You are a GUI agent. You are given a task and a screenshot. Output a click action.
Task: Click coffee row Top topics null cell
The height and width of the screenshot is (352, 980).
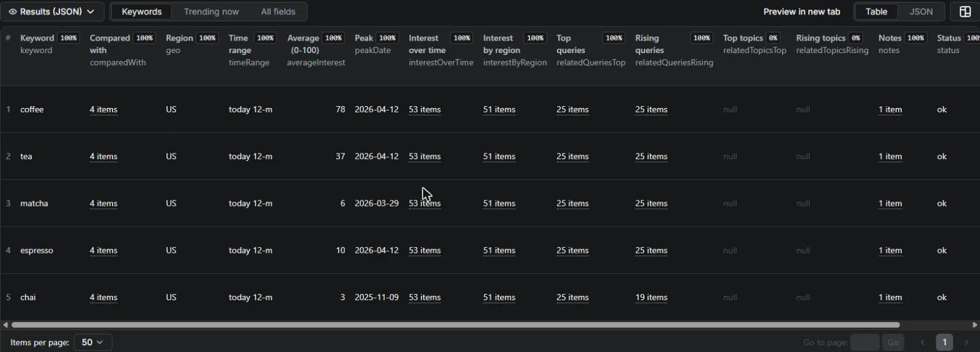(x=730, y=109)
